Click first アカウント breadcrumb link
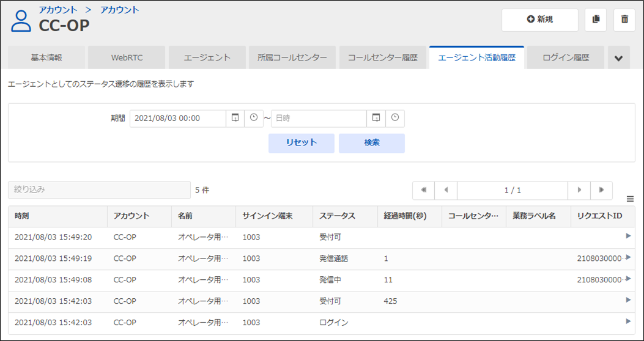 point(58,9)
